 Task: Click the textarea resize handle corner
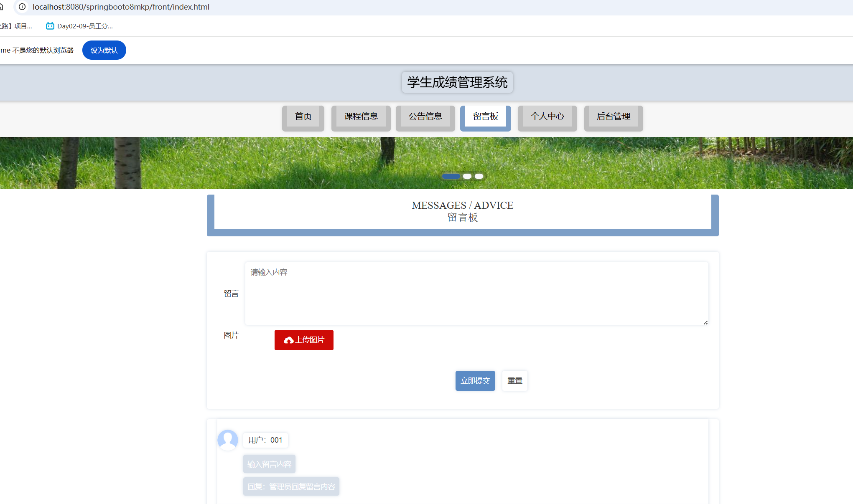705,322
